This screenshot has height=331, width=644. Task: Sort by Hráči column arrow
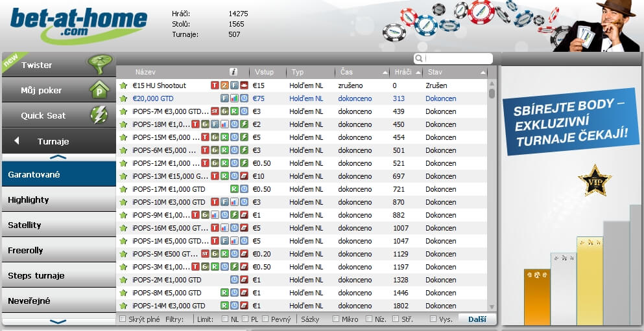(x=418, y=73)
